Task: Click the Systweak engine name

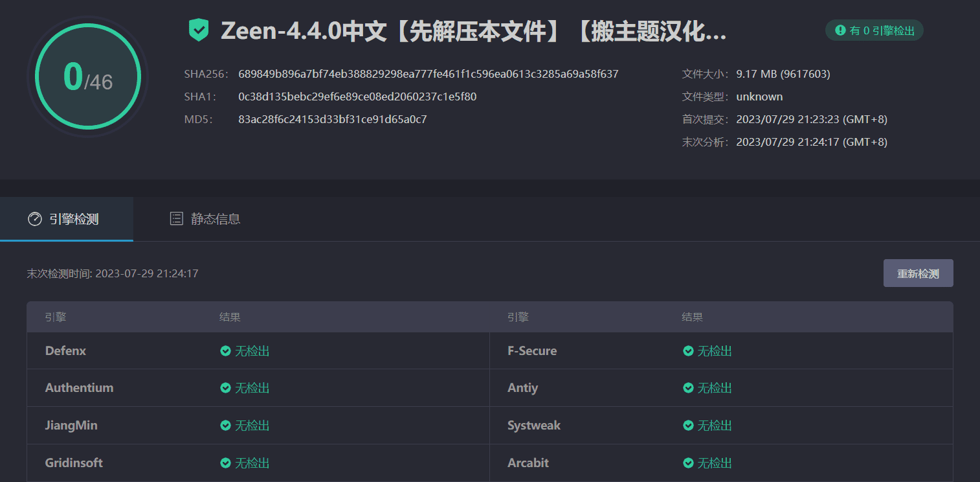Action: tap(534, 426)
